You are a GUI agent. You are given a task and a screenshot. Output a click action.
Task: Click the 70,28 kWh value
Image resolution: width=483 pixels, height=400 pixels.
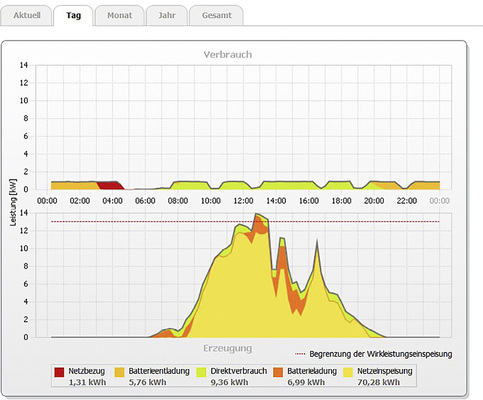[x=378, y=382]
